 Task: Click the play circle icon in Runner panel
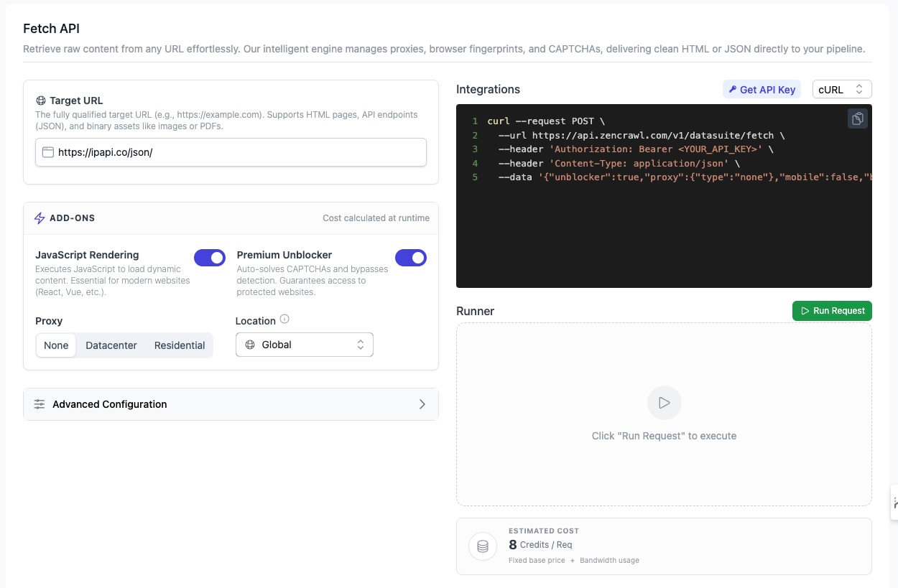tap(664, 403)
